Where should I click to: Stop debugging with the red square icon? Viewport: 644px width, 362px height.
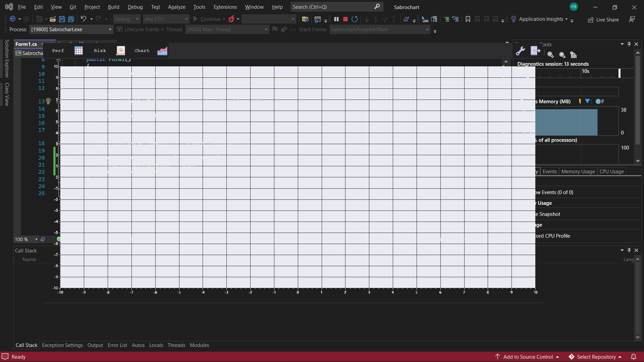click(345, 19)
